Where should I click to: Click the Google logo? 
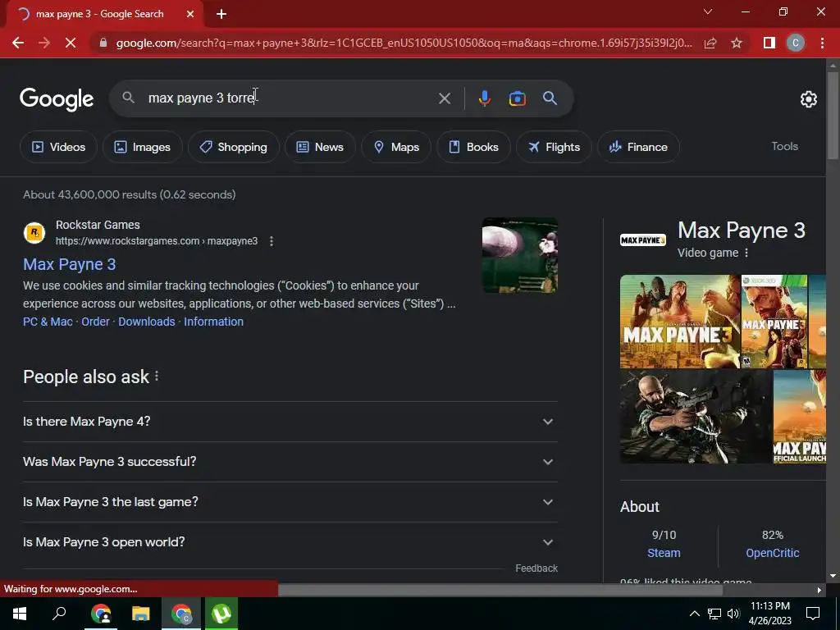[x=57, y=99]
